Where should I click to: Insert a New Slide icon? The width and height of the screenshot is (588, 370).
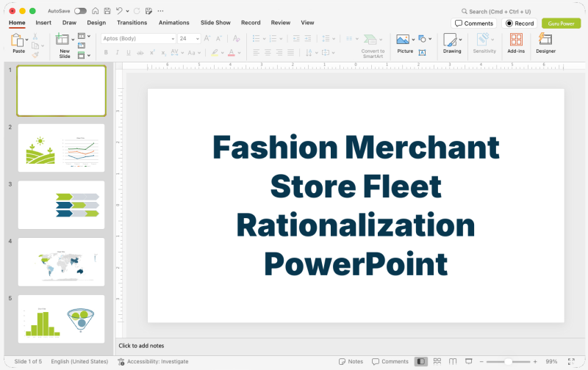click(62, 39)
